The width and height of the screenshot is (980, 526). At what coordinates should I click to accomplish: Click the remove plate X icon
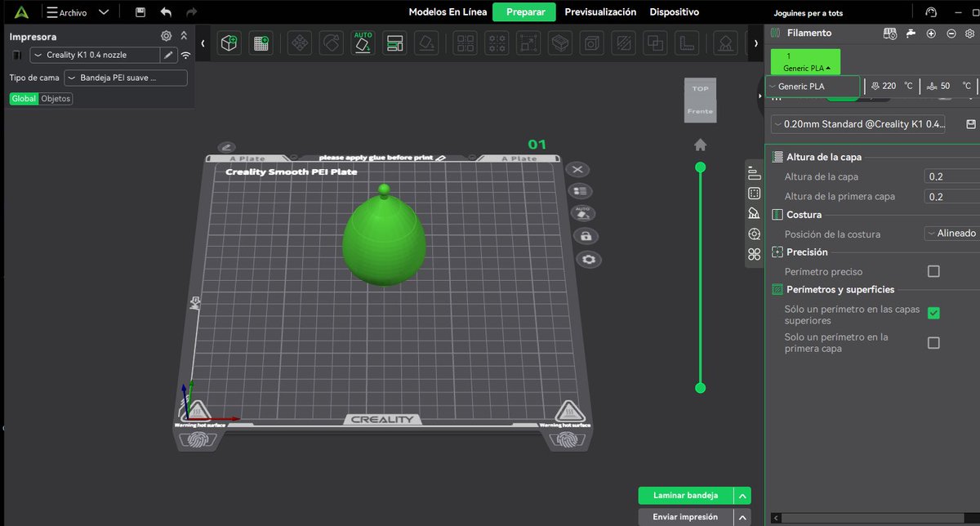(x=577, y=169)
